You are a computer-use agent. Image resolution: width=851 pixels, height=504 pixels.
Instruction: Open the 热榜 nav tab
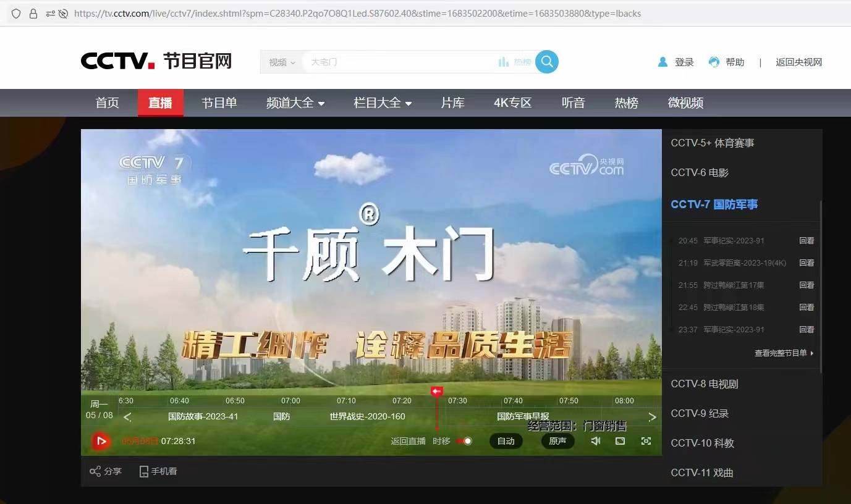coord(626,103)
